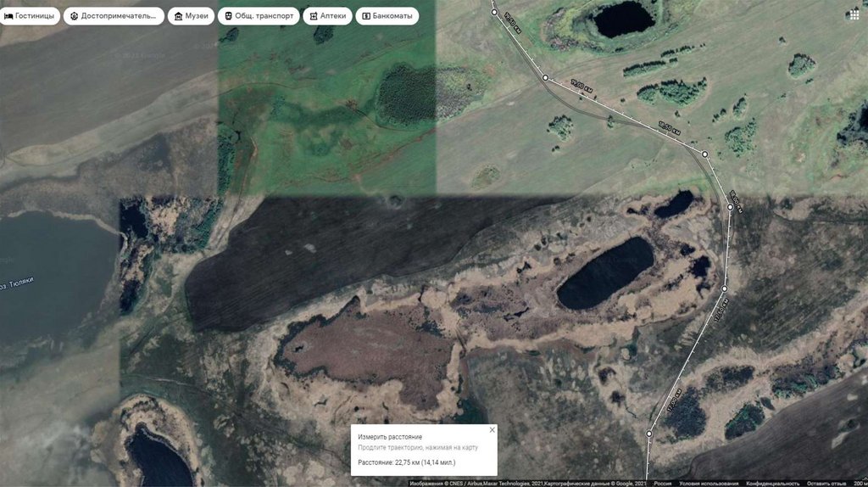The image size is (868, 487).
Task: Click the pharmacy icon on Аптеки chip
Action: point(314,16)
